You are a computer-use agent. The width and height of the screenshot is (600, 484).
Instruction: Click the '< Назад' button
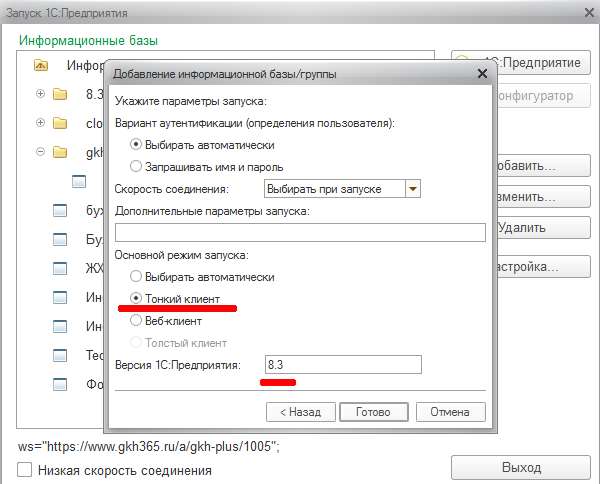(x=301, y=412)
